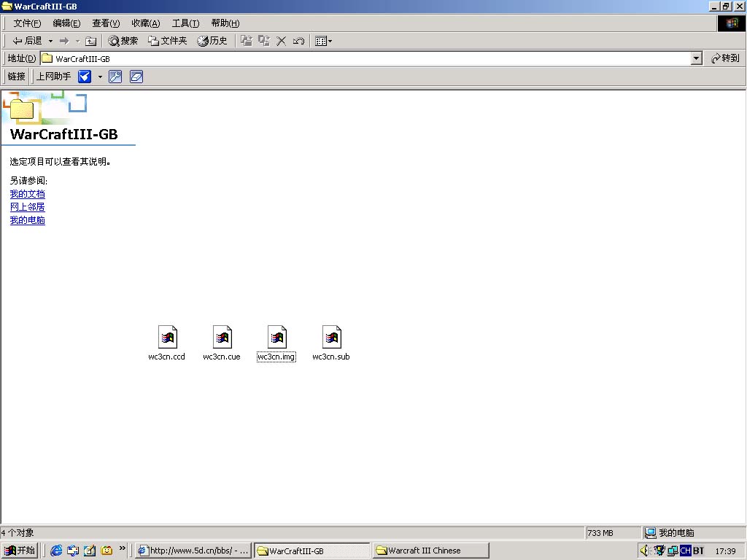Viewport: 747px width, 560px height.
Task: Open the 开始 Start menu
Action: [x=20, y=551]
